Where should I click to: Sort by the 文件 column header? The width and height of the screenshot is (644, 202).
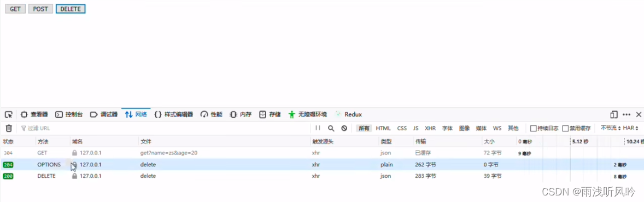click(x=146, y=142)
